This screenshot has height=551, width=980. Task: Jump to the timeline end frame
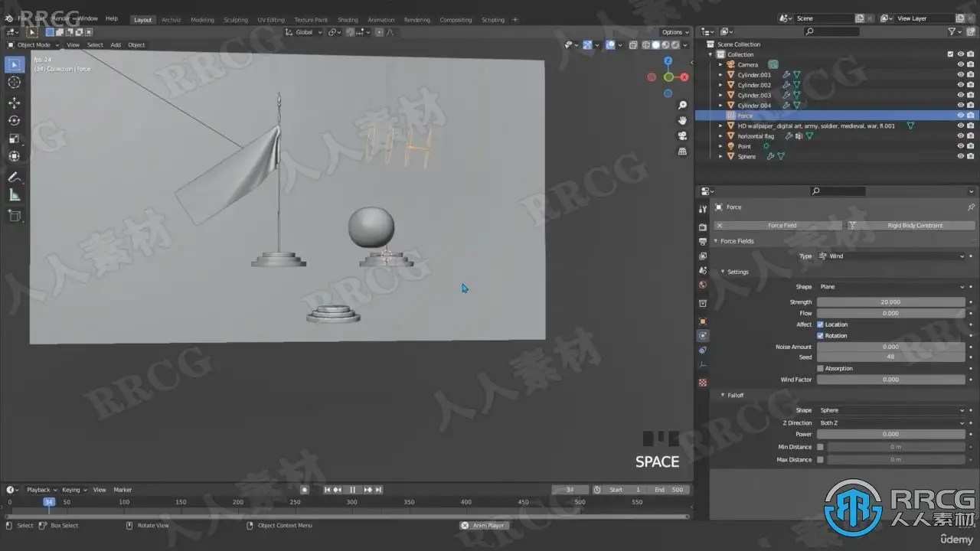(x=378, y=490)
